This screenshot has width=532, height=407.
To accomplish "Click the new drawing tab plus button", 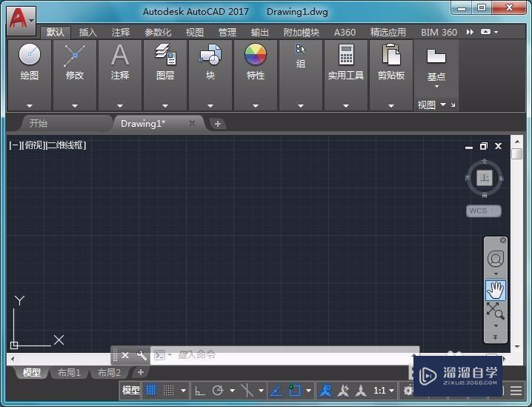I will pos(218,124).
